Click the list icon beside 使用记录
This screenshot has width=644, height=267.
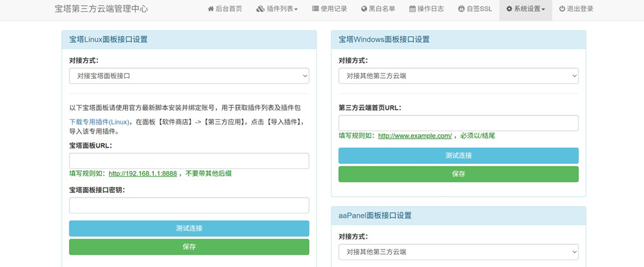coord(315,9)
